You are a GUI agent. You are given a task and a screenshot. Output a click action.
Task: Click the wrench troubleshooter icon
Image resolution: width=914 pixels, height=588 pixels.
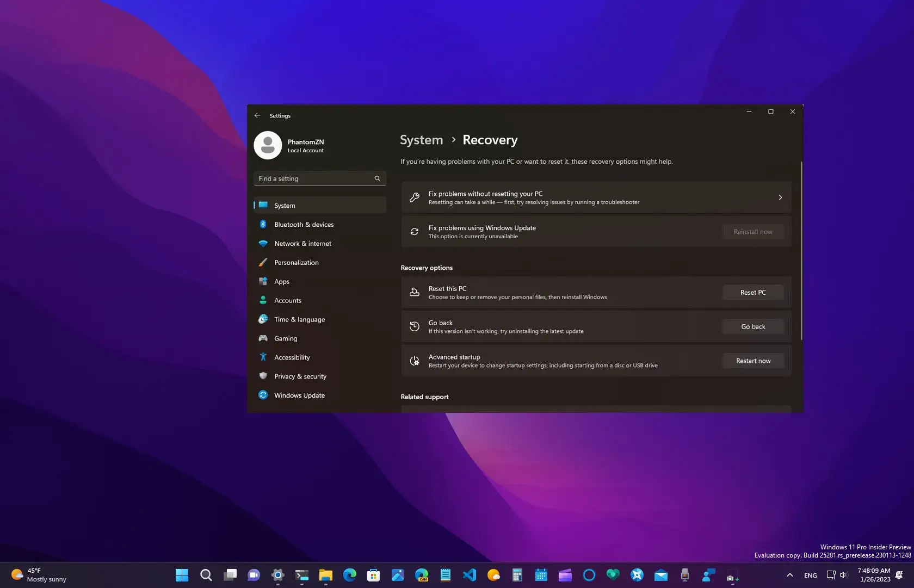tap(415, 197)
